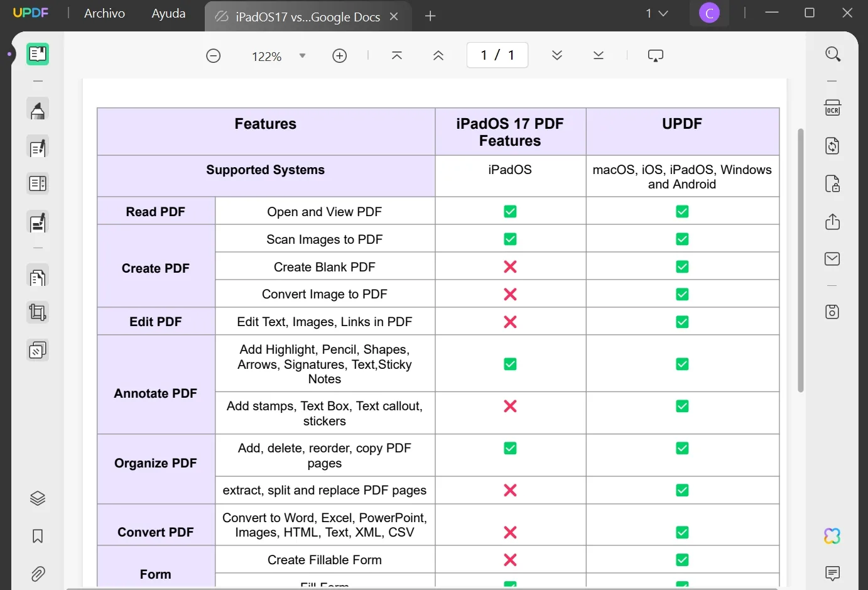Open the Prepare Form tool icon

point(38,183)
